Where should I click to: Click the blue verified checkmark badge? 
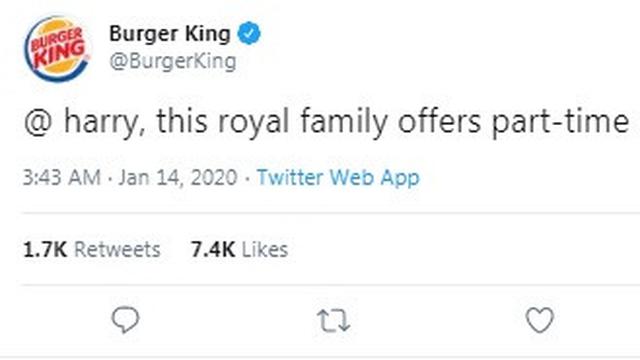[x=249, y=33]
